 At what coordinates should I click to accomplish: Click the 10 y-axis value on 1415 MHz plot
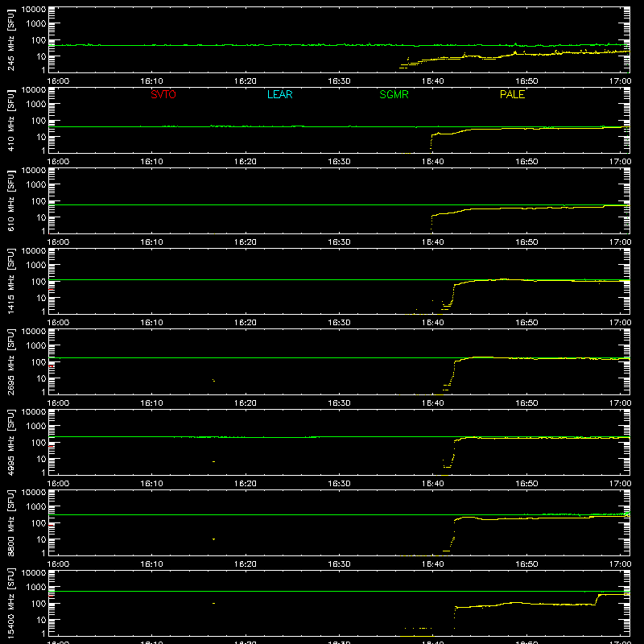pos(41,298)
